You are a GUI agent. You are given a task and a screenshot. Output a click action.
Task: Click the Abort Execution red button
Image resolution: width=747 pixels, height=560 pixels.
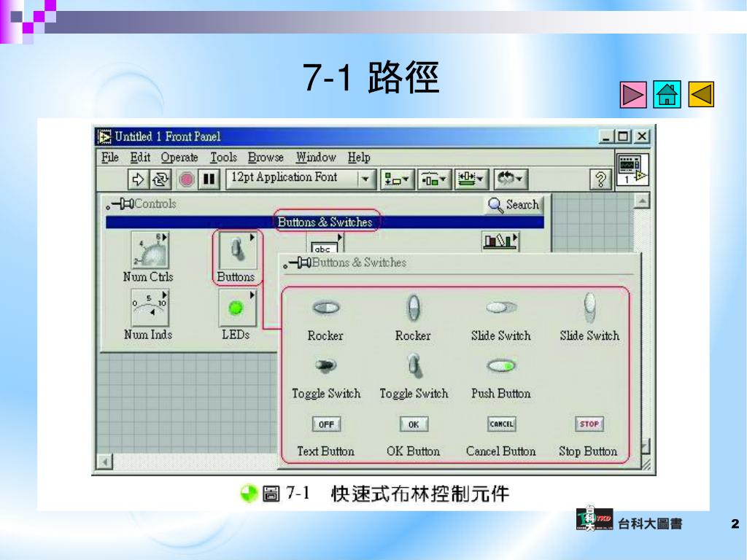[x=186, y=179]
